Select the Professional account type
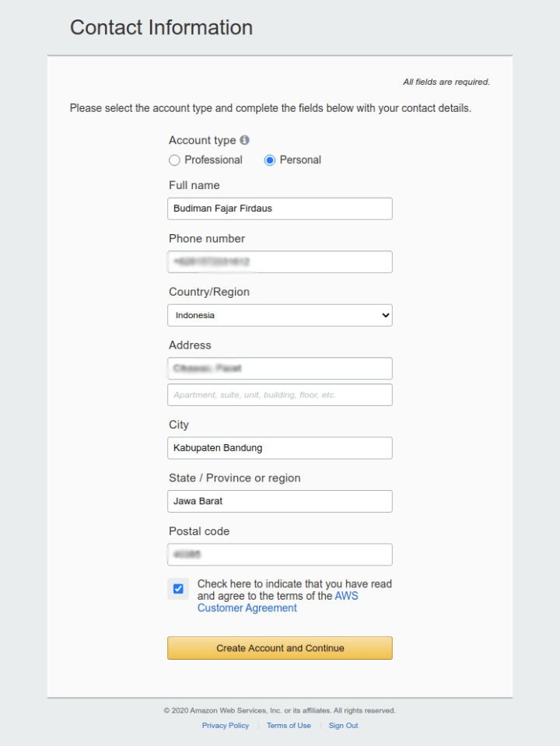560x746 pixels. click(175, 160)
